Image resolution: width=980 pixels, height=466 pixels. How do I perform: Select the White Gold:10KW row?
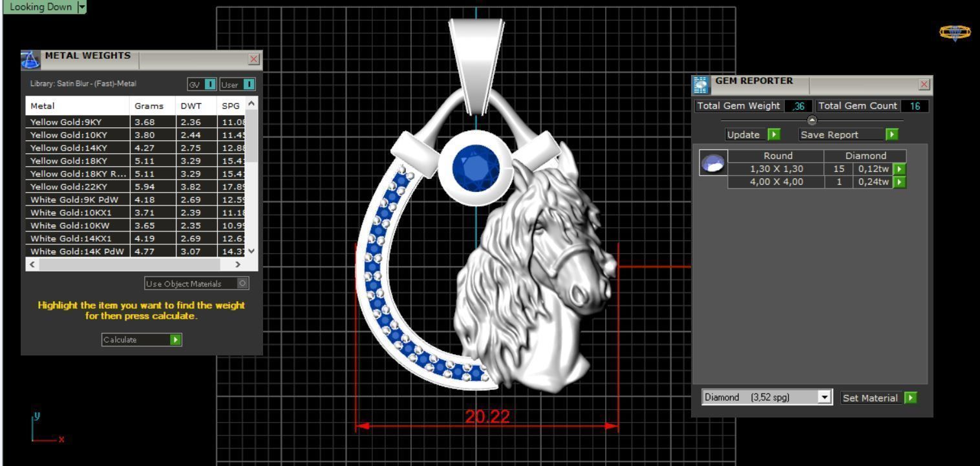(x=136, y=226)
